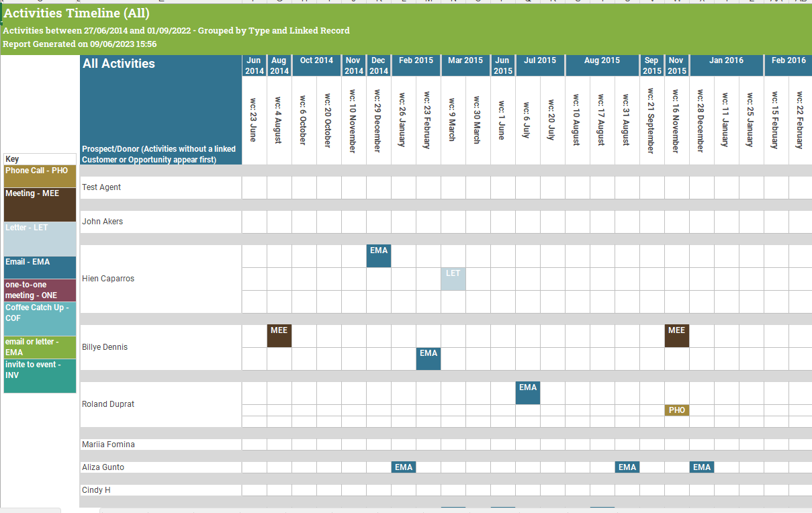Select the Phone Call - PHO key swatch

(x=40, y=177)
